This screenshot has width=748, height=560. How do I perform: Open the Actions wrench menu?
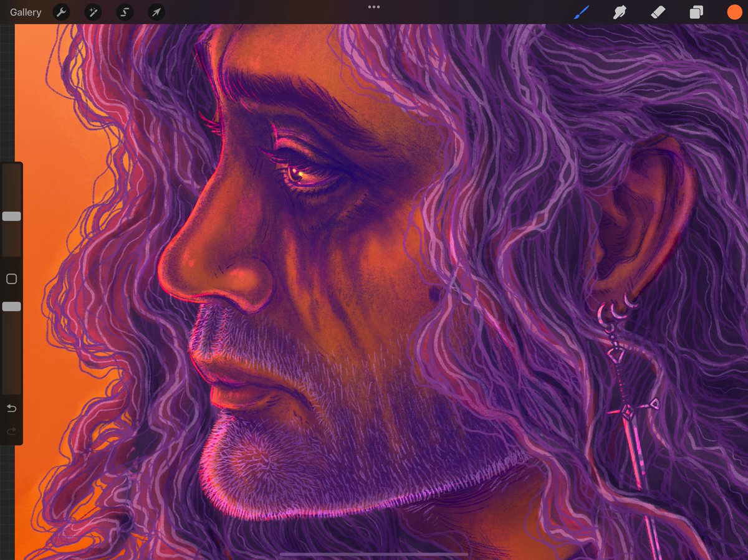coord(61,12)
